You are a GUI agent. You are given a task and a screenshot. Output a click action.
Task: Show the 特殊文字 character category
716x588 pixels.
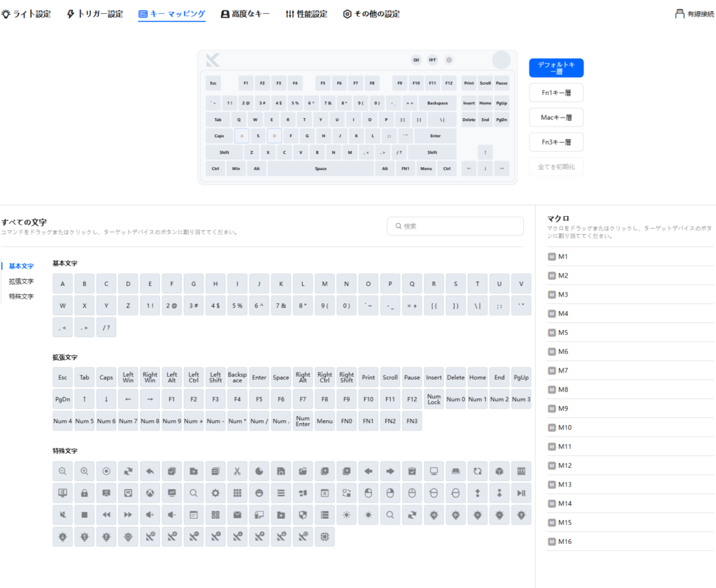[x=21, y=296]
